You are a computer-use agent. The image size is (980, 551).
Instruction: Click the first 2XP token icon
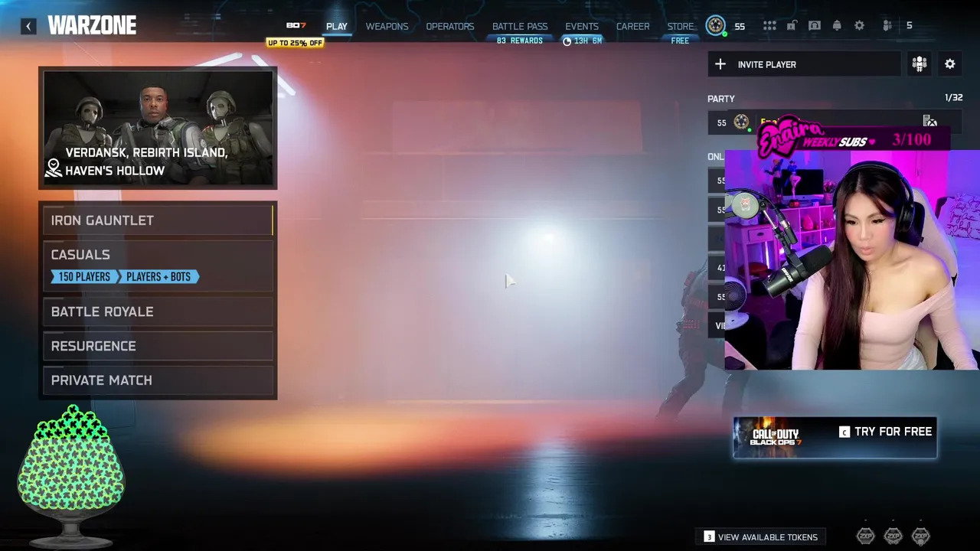pyautogui.click(x=865, y=536)
